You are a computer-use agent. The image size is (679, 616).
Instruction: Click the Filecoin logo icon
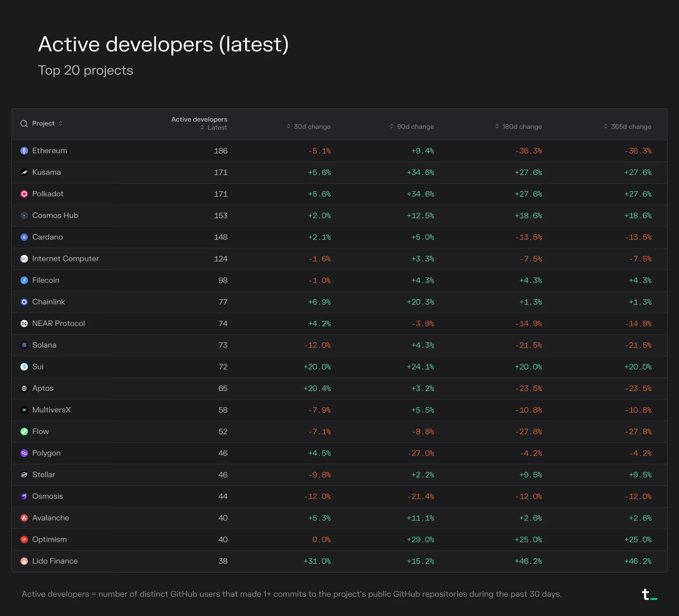coord(24,280)
